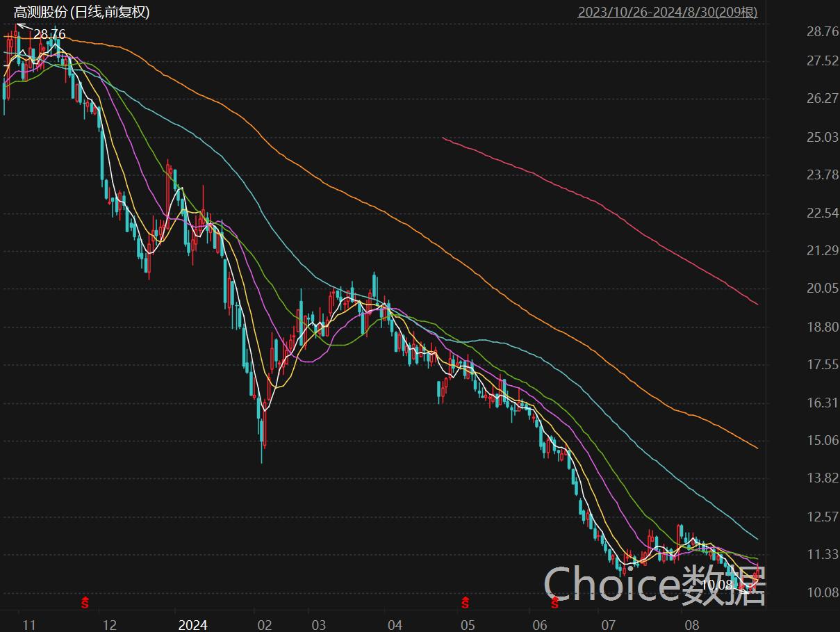
Task: Click the red S marker near June
Action: click(x=554, y=602)
